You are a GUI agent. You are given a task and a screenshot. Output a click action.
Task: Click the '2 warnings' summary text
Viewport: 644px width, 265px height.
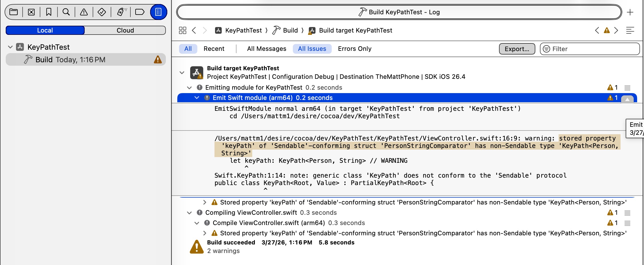pos(223,251)
